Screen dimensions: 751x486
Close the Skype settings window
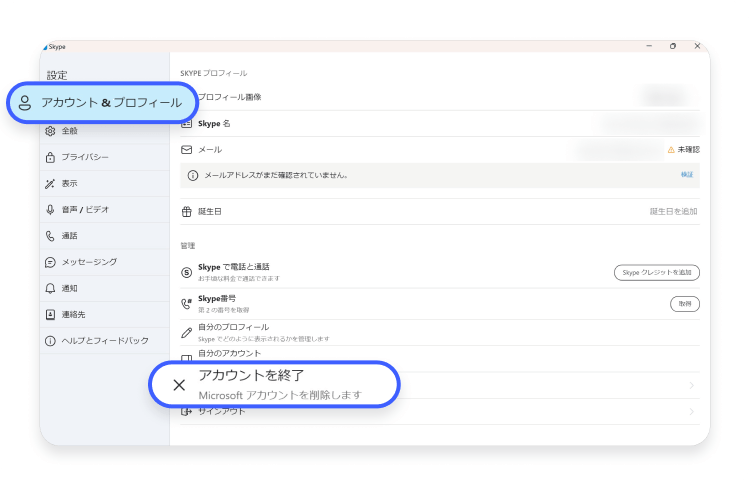[697, 46]
